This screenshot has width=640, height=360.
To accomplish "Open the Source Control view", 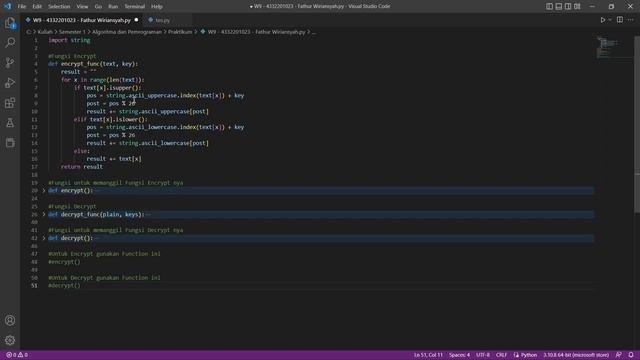I will [x=10, y=62].
